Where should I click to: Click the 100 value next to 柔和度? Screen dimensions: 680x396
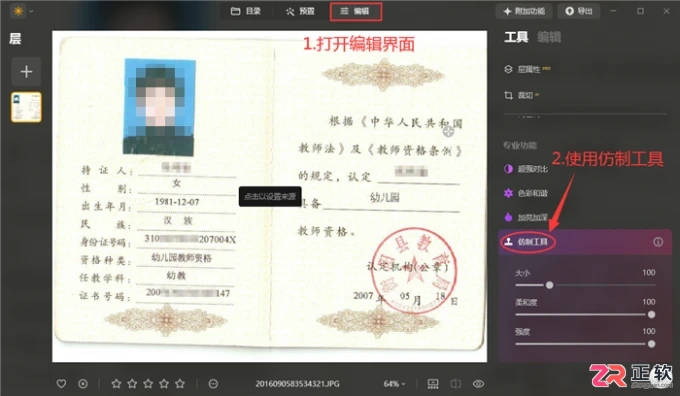tap(649, 302)
